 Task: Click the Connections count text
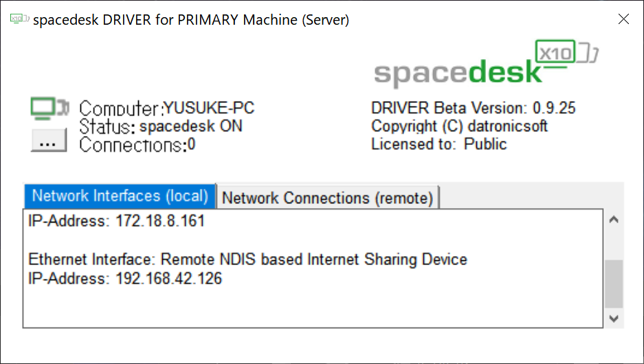point(137,144)
